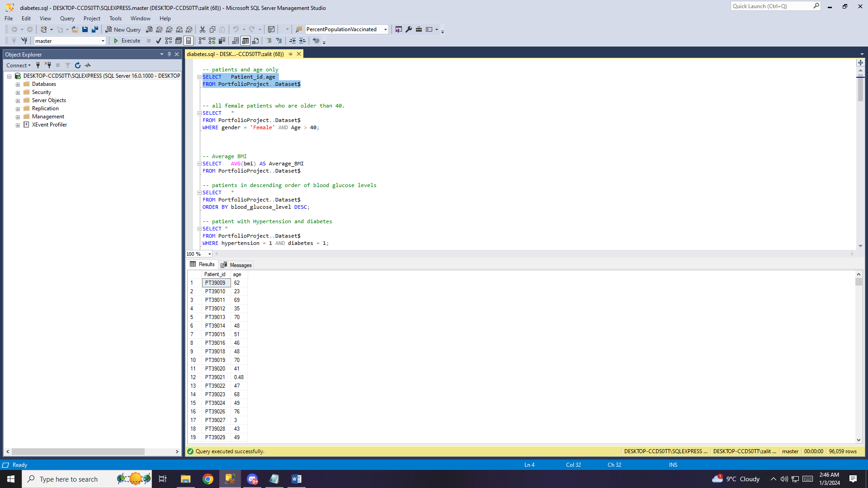Click the results grid vertical scrollbar thumb
868x488 pixels.
point(859,282)
